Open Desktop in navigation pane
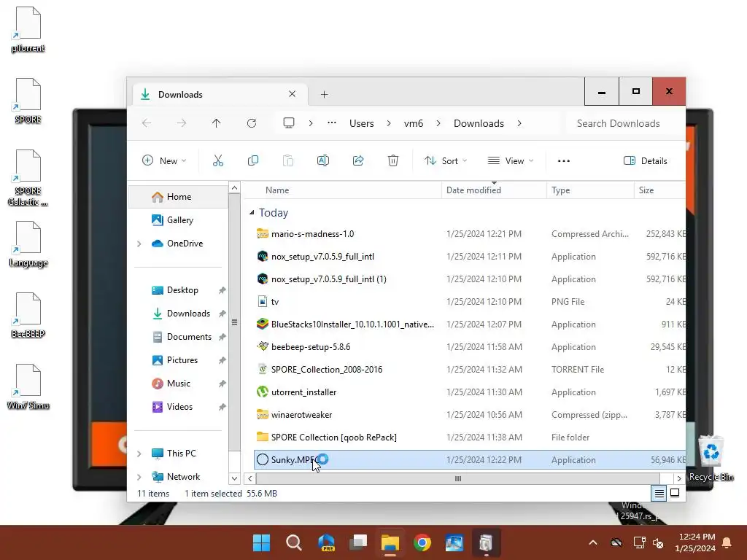This screenshot has width=747, height=560. click(178, 290)
